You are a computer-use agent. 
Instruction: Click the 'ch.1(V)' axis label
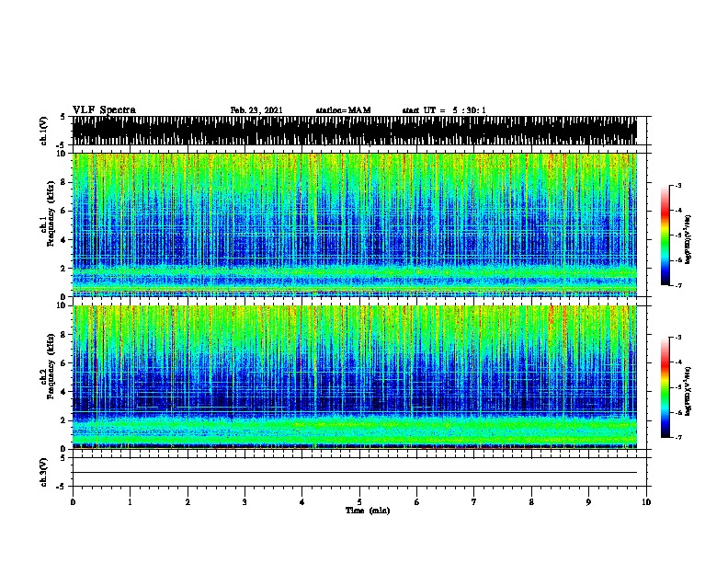pyautogui.click(x=43, y=131)
